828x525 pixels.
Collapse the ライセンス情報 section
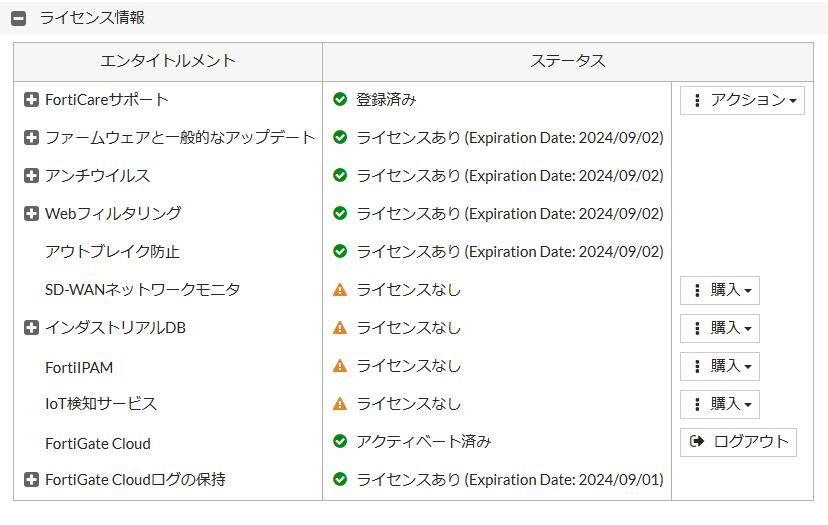pos(19,18)
